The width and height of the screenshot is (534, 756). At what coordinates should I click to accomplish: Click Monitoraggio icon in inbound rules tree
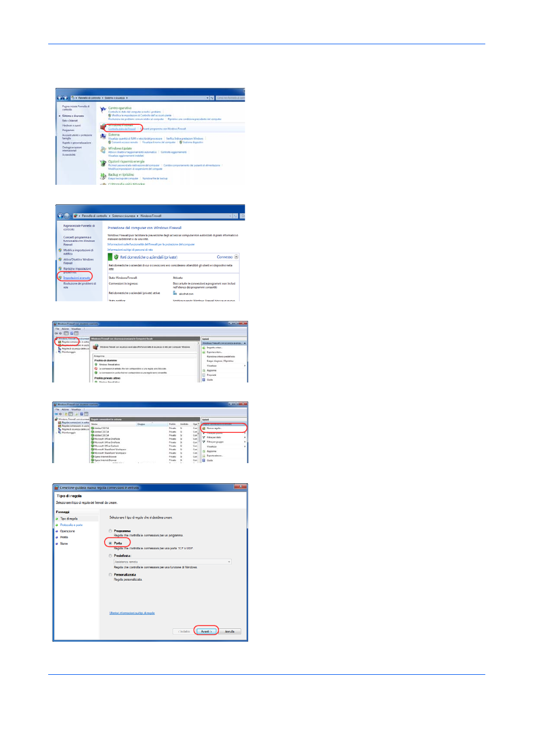pyautogui.click(x=59, y=432)
